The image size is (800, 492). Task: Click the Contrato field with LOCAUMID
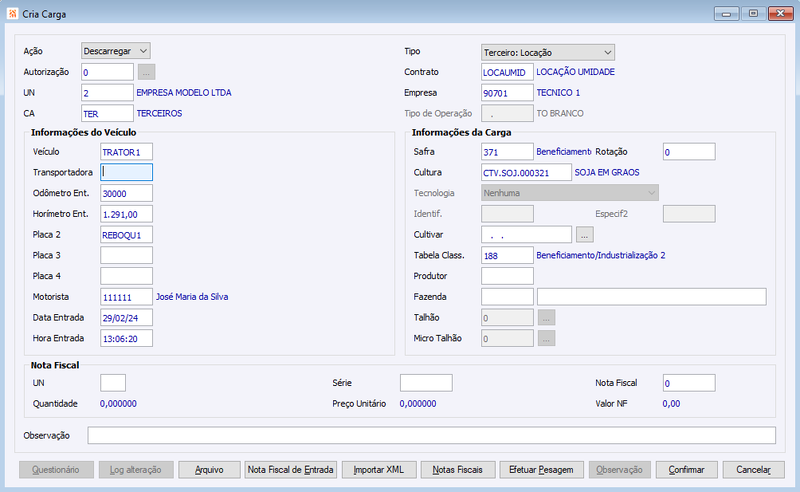click(x=507, y=72)
